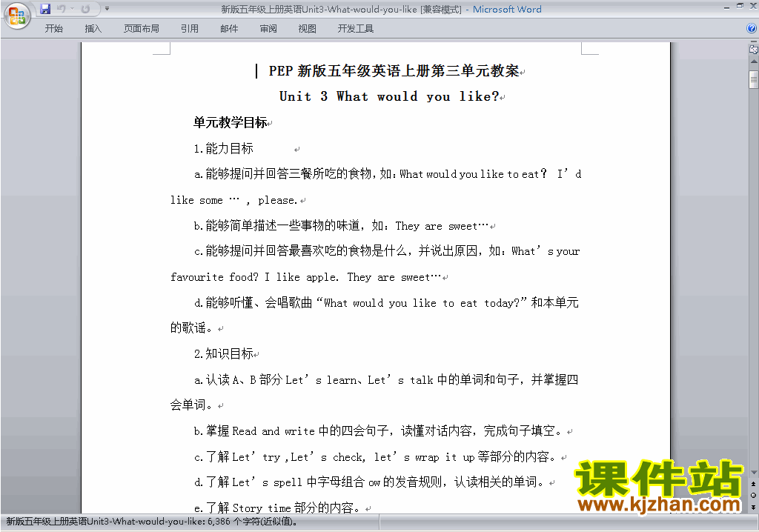This screenshot has height=532, width=759.
Task: Open the 页面布局 ribbon tab
Action: [x=142, y=29]
